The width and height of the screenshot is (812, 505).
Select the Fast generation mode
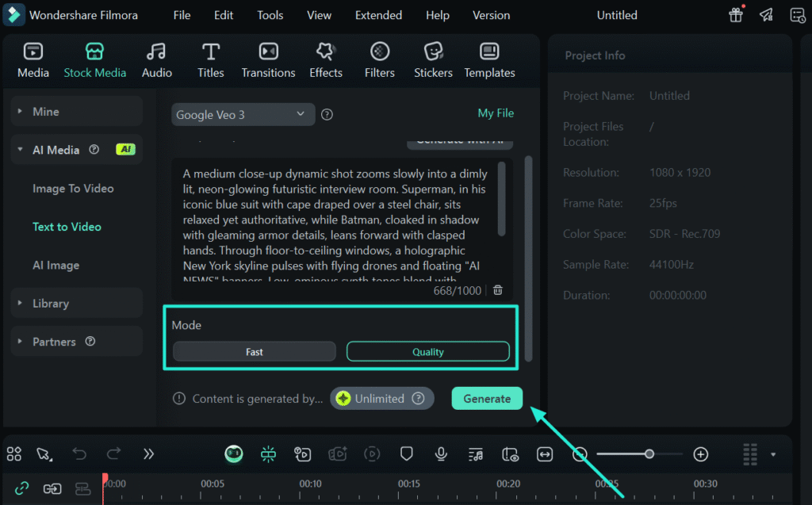(x=255, y=352)
